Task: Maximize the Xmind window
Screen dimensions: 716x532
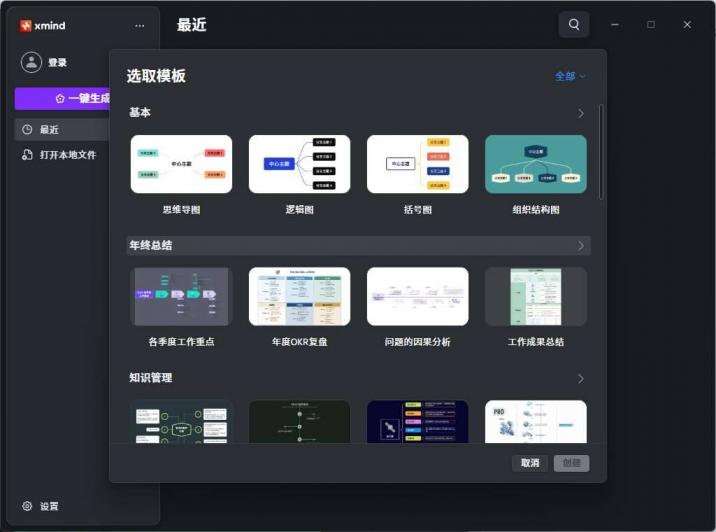Action: click(651, 25)
